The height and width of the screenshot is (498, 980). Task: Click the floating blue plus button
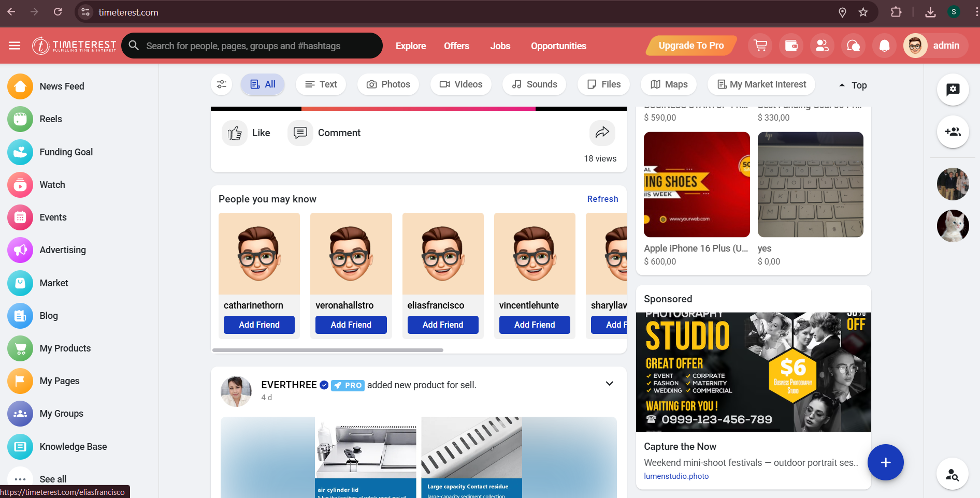click(886, 462)
